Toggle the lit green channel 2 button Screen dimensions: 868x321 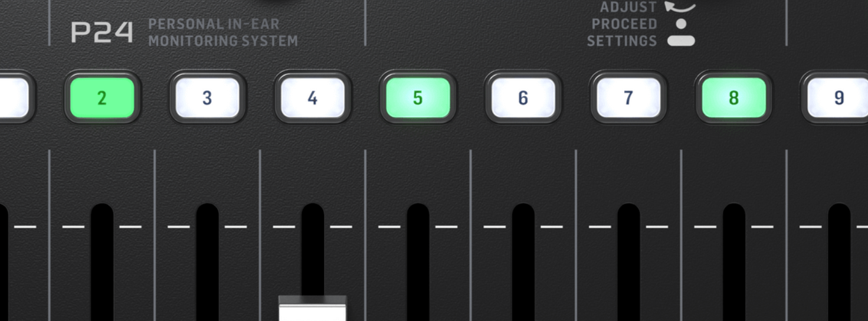[102, 97]
